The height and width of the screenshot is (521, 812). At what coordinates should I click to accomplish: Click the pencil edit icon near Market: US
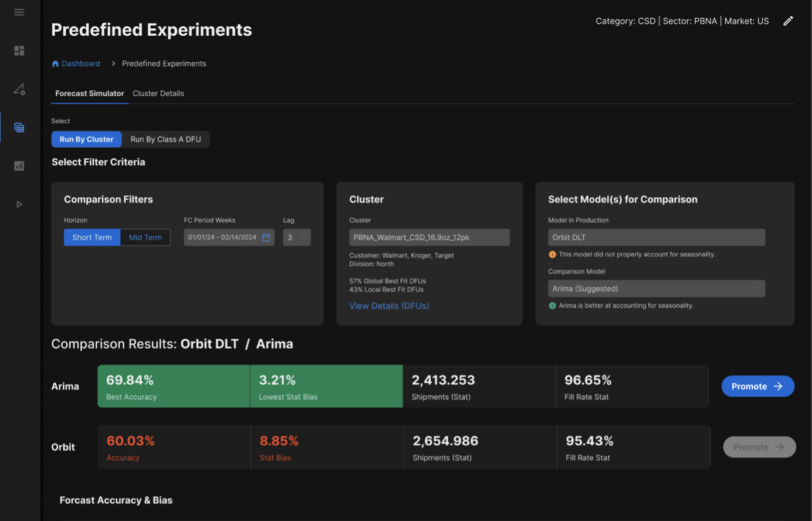788,21
